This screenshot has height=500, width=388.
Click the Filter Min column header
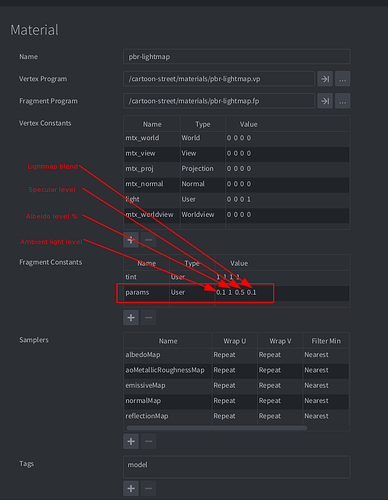(x=326, y=341)
